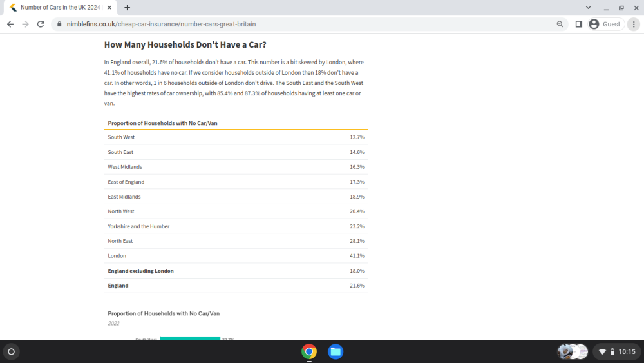Image resolution: width=644 pixels, height=363 pixels.
Task: Click the teal South West chart bar
Action: 190,338
